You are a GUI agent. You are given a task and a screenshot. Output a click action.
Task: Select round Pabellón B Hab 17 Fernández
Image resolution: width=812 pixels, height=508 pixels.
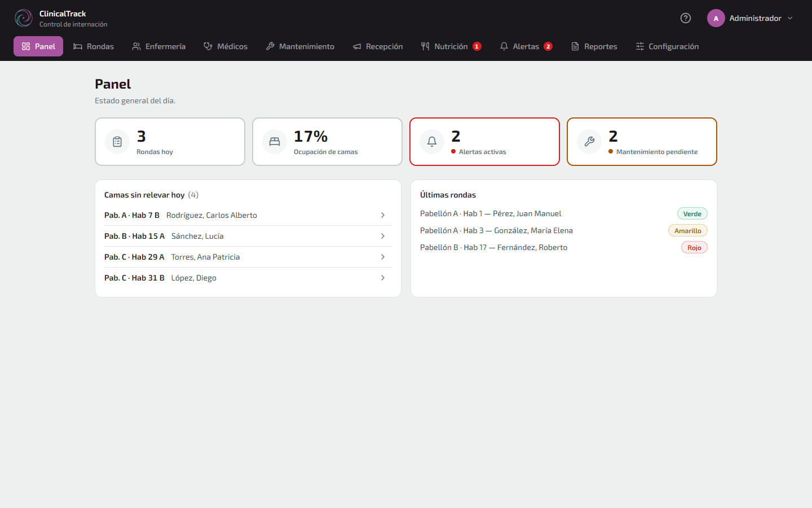point(564,247)
